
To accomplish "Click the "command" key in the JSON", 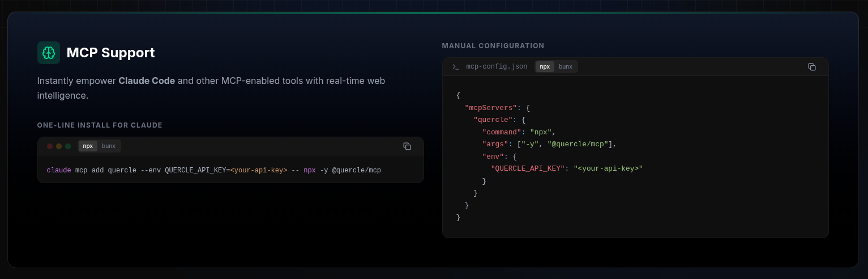I will click(502, 132).
